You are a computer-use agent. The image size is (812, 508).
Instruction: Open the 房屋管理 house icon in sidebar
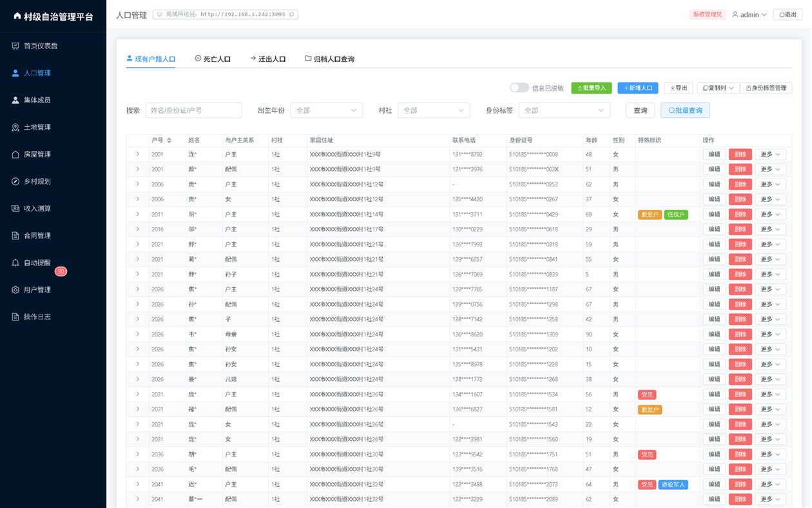point(15,154)
